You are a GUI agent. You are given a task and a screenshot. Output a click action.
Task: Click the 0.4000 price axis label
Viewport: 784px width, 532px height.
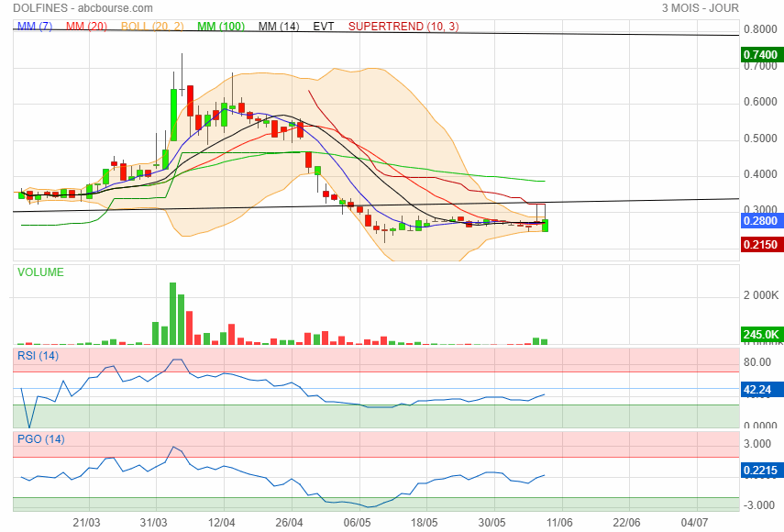760,174
